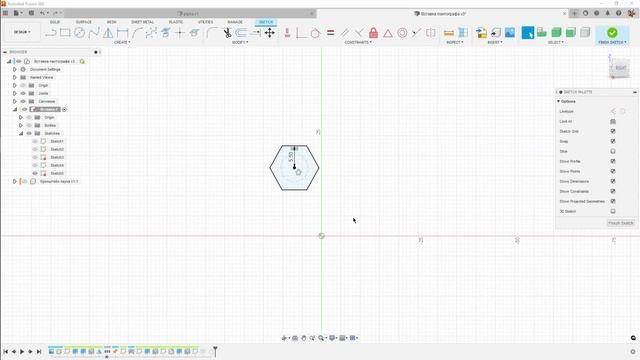This screenshot has height=360, width=640.
Task: Select the sketch Fillet tool
Action: pos(212,33)
